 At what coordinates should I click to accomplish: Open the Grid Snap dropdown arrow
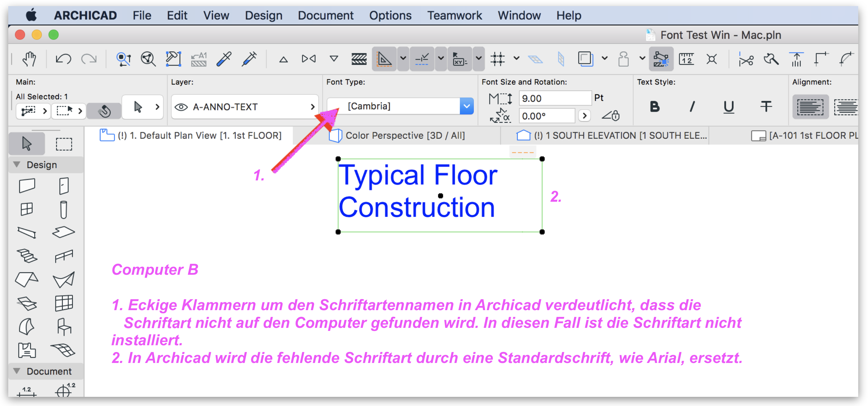point(516,59)
